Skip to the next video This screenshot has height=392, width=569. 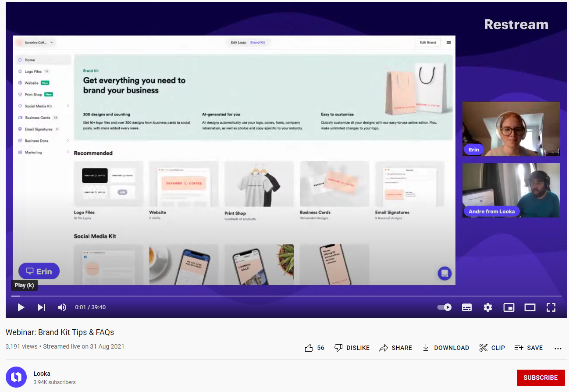coord(42,307)
